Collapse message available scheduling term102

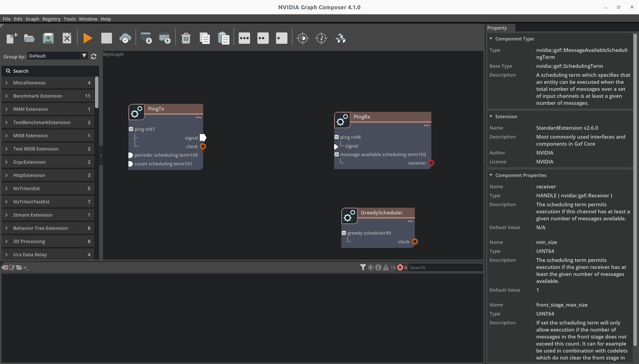(337, 154)
